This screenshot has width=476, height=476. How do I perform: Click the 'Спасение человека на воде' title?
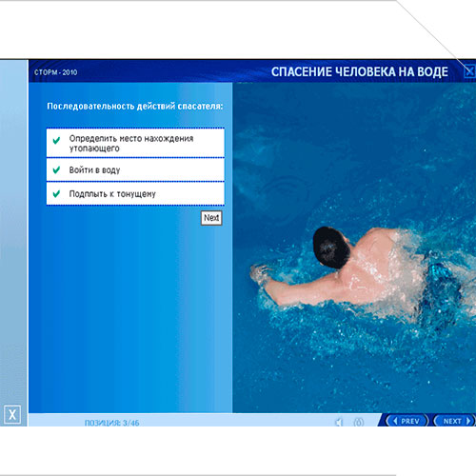[x=360, y=72]
